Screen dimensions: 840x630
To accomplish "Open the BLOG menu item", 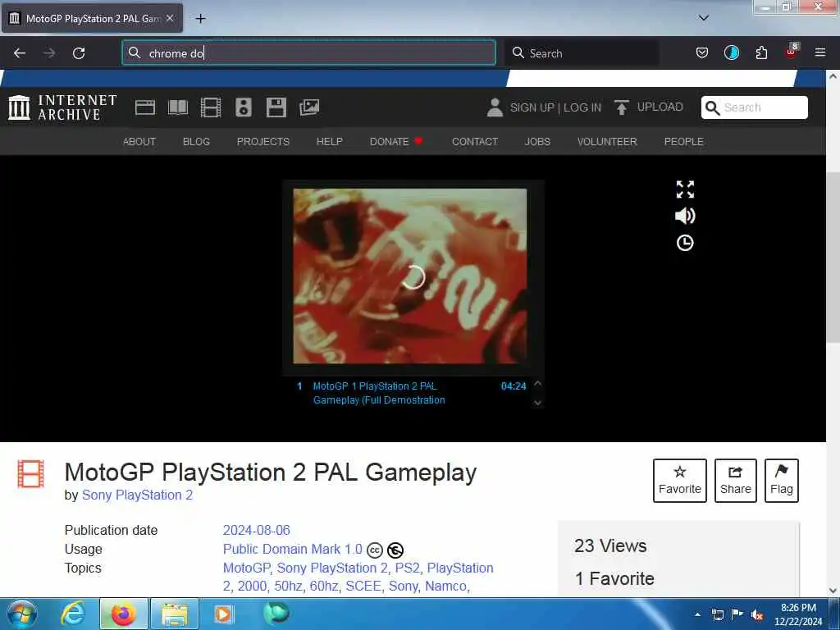I will tap(196, 141).
